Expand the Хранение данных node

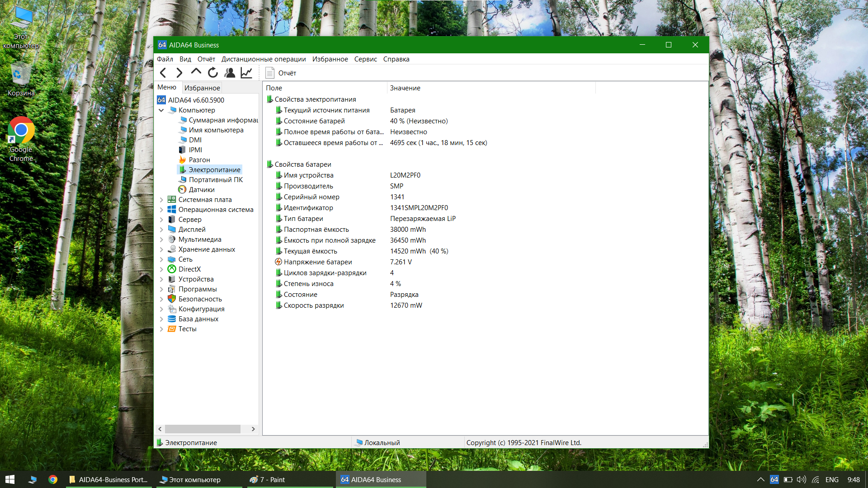point(161,249)
